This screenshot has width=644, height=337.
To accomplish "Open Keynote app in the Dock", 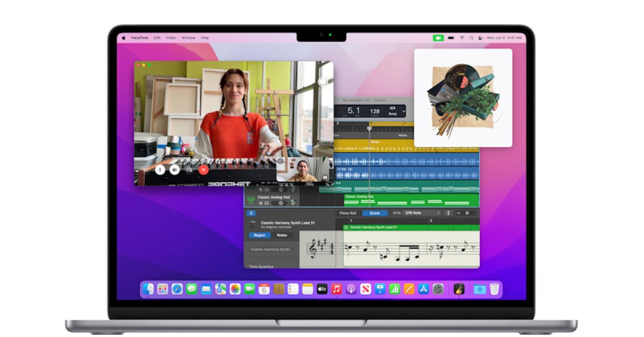I will [x=380, y=289].
